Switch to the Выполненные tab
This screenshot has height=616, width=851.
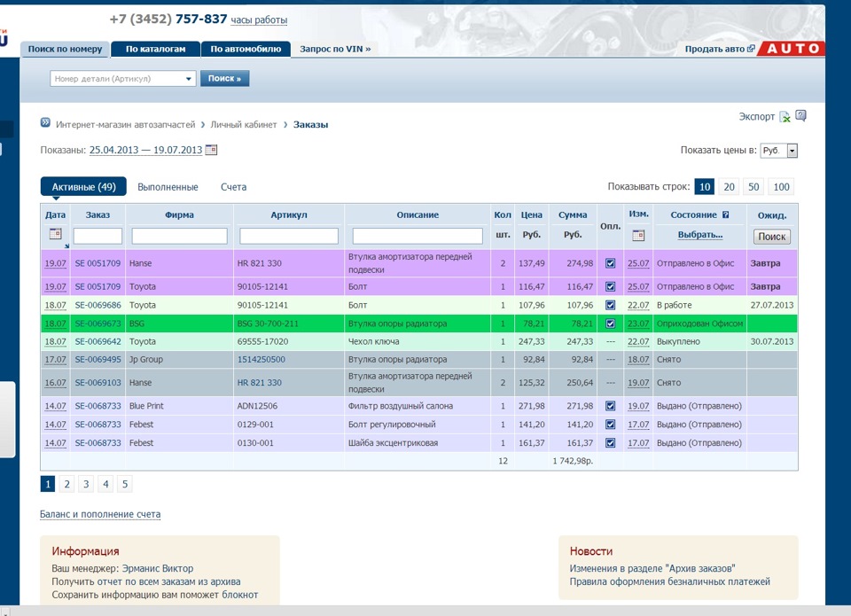click(168, 187)
